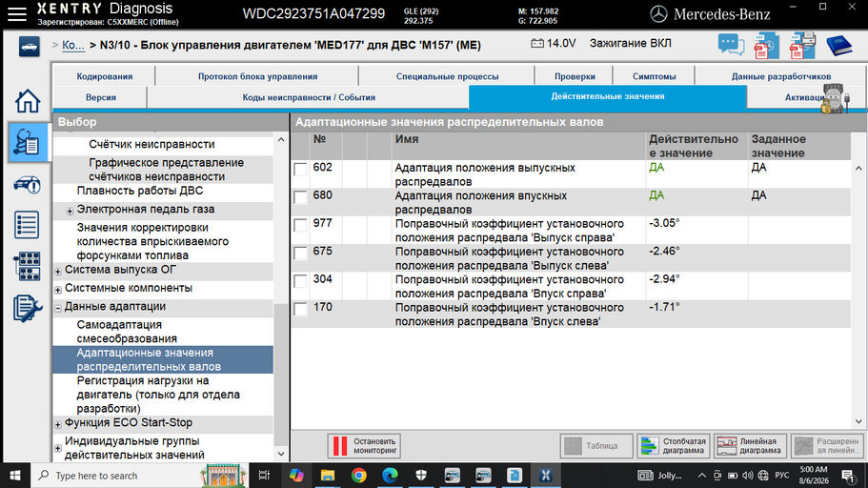Switch to the Версия tab
The height and width of the screenshot is (488, 868).
[x=101, y=97]
